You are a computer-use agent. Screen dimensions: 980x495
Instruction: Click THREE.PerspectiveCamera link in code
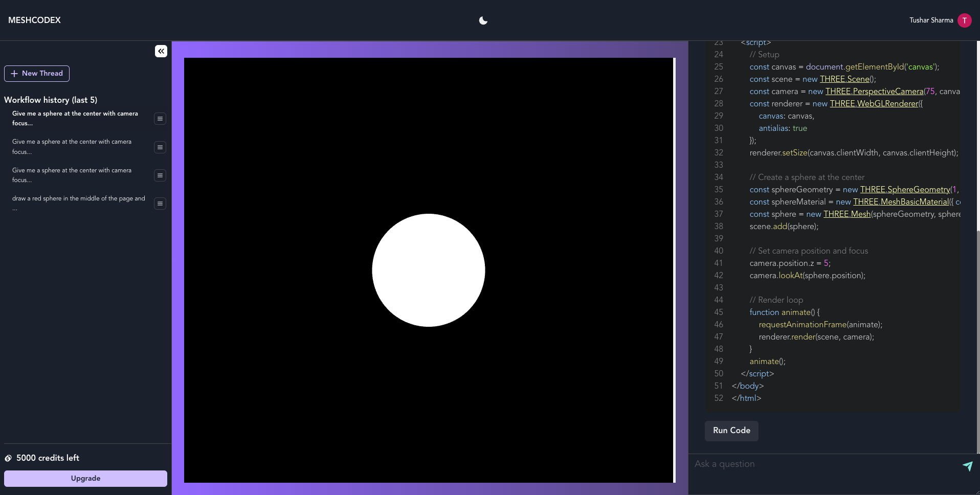pos(875,92)
